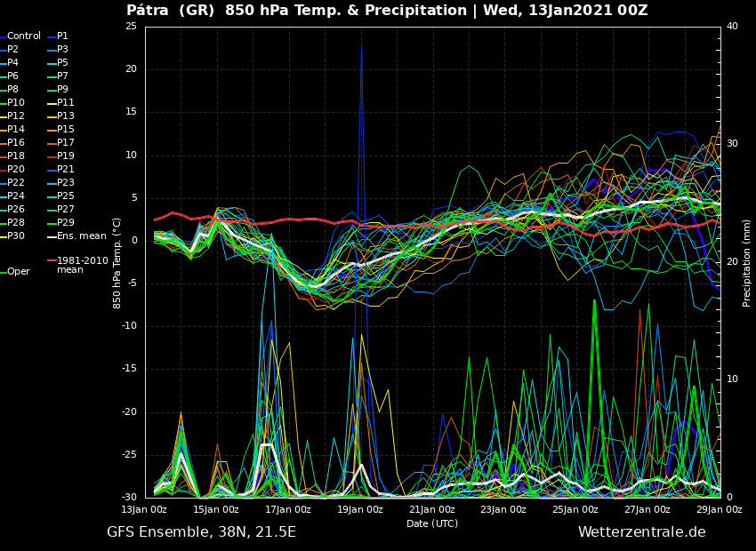Highlight legend label "P8"
Viewport: 756px width, 551px height.
(10, 89)
